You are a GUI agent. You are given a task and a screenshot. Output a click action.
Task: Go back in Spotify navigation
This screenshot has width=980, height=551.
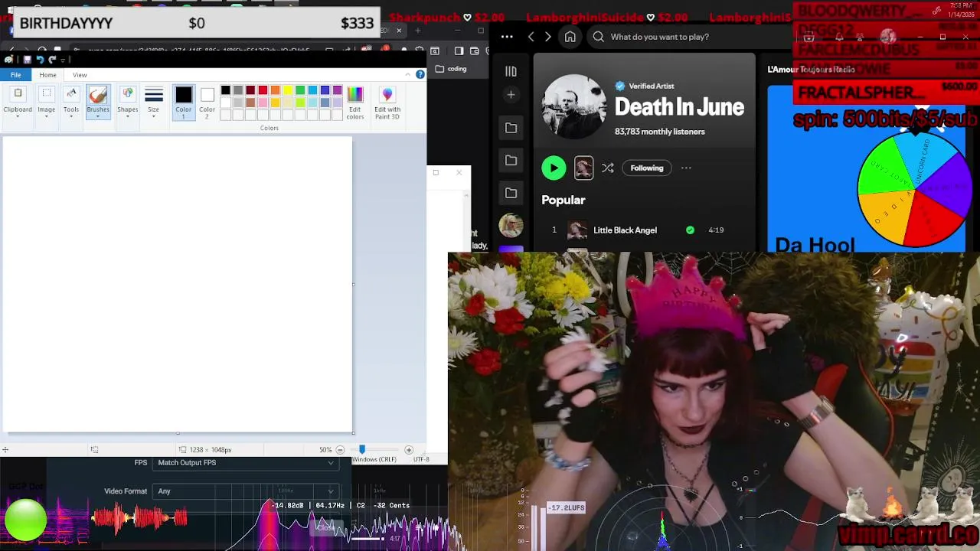pos(531,37)
